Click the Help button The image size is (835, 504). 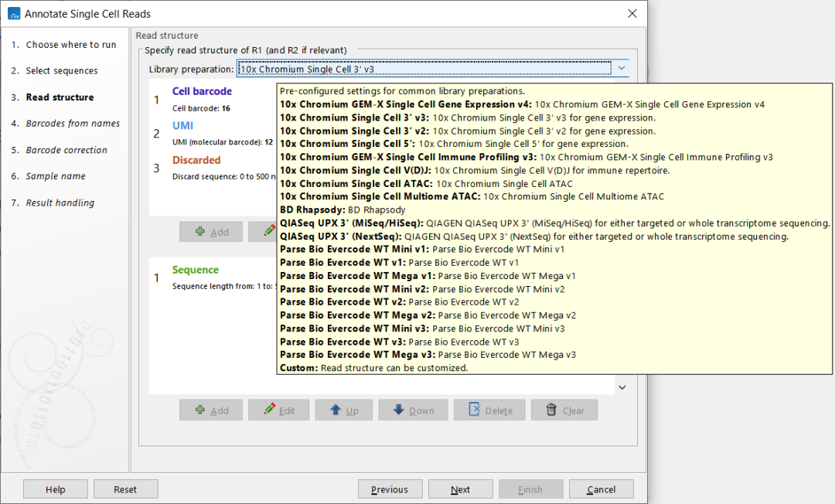tap(56, 489)
